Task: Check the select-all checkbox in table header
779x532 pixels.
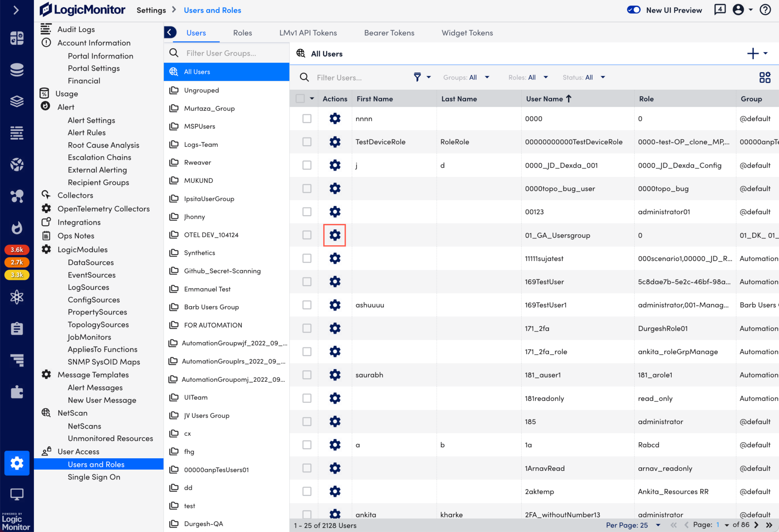Action: [300, 98]
